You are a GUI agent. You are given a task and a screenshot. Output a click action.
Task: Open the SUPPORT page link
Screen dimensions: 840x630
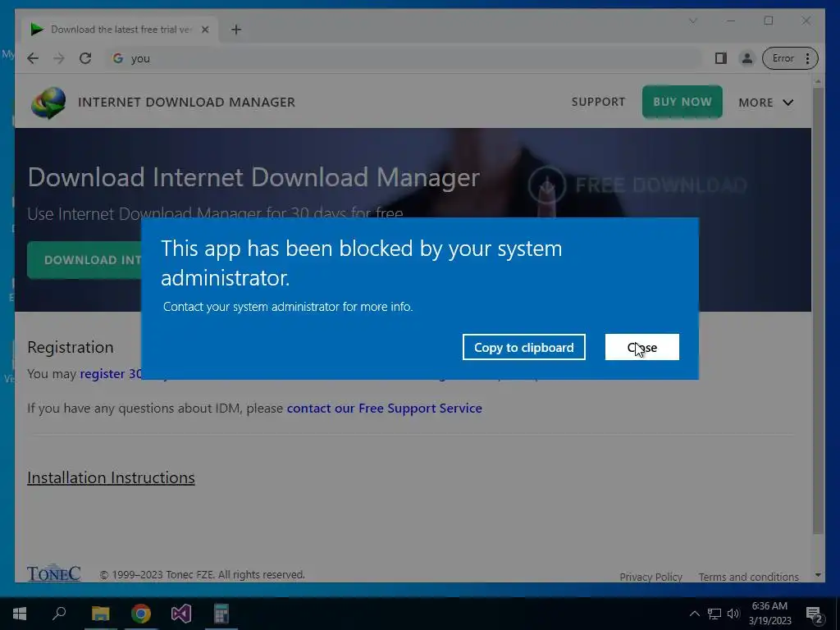point(598,102)
